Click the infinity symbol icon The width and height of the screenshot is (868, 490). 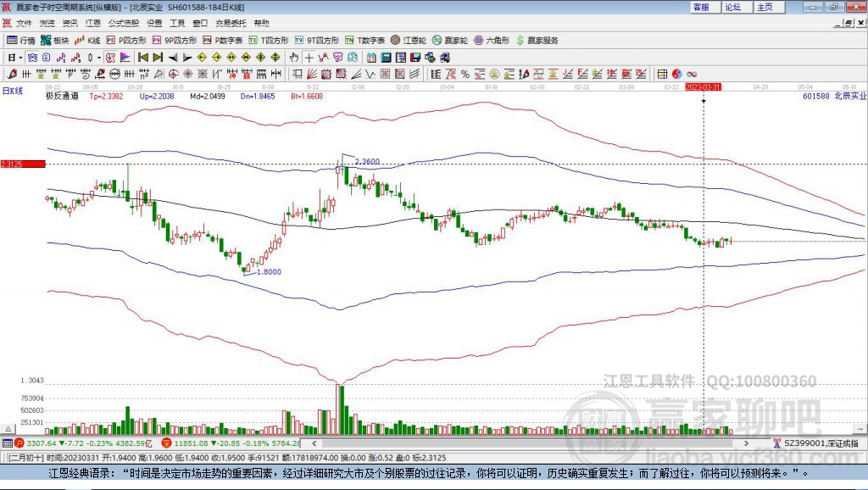click(x=692, y=74)
